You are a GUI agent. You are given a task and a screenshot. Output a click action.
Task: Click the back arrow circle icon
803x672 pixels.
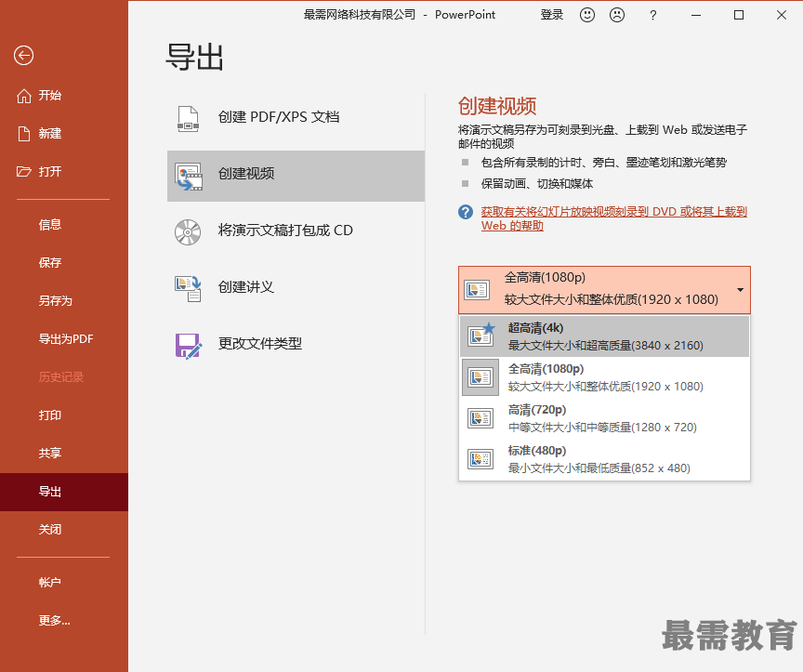coord(23,56)
